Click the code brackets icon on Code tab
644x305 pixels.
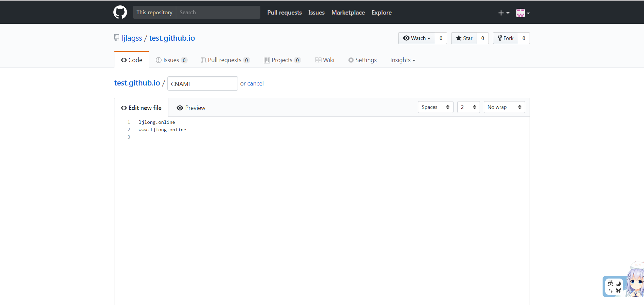[124, 60]
